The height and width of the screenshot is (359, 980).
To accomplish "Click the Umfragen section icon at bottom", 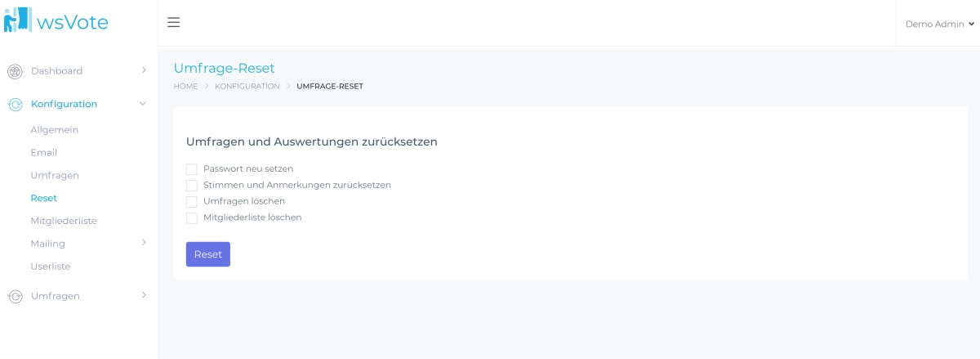I will [15, 296].
